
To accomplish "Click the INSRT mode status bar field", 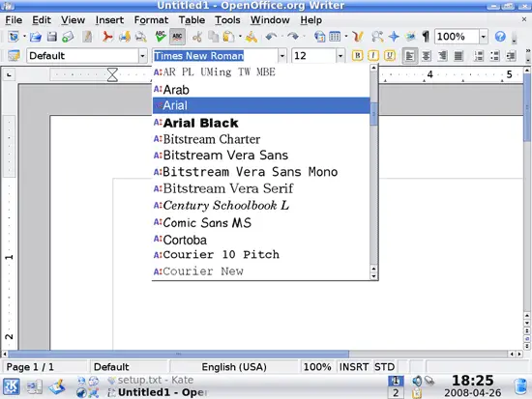I will point(354,367).
